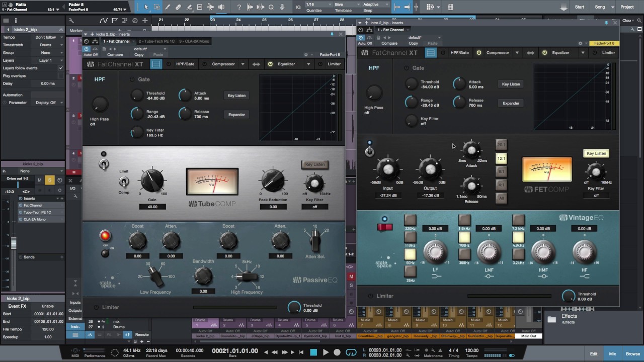Screen dimensions: 644x362
Task: Click Compare in Intro 2_bip plugin header
Action: (x=389, y=43)
